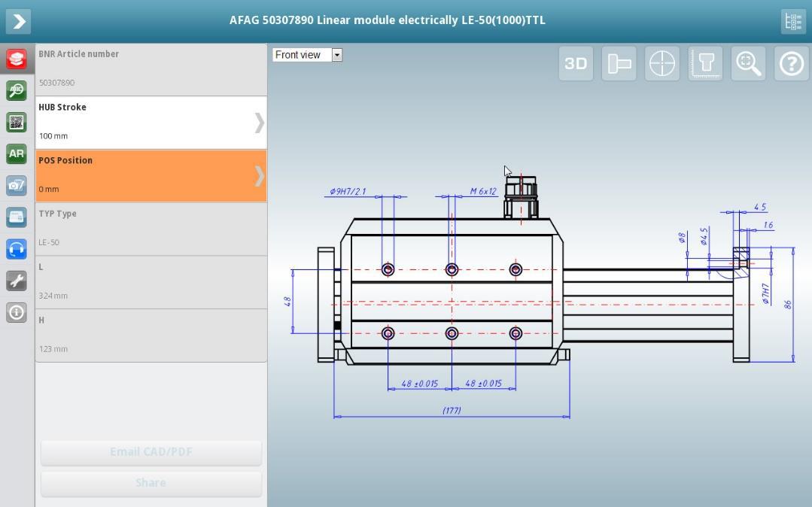Open the QR code scanner sidebar icon
The height and width of the screenshot is (507, 812).
17,122
